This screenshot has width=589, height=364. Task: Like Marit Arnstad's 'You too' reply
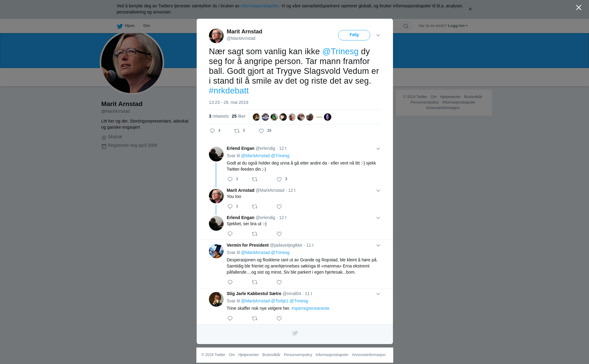click(x=279, y=207)
